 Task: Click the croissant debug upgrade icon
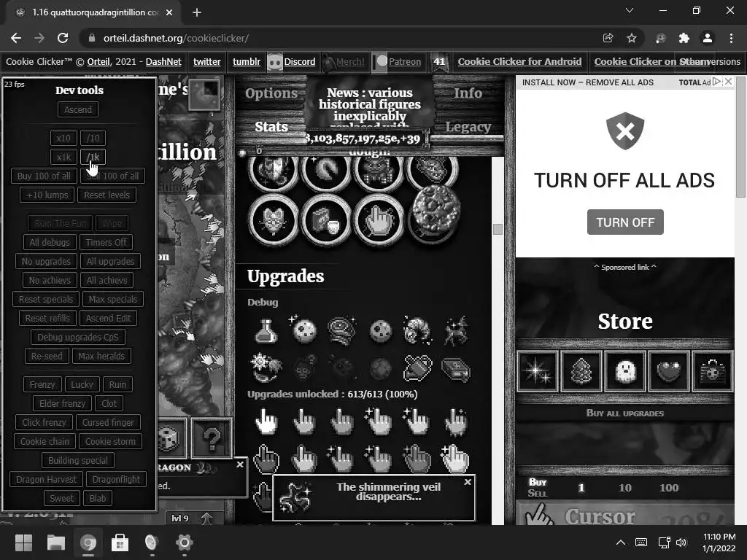pos(417,330)
